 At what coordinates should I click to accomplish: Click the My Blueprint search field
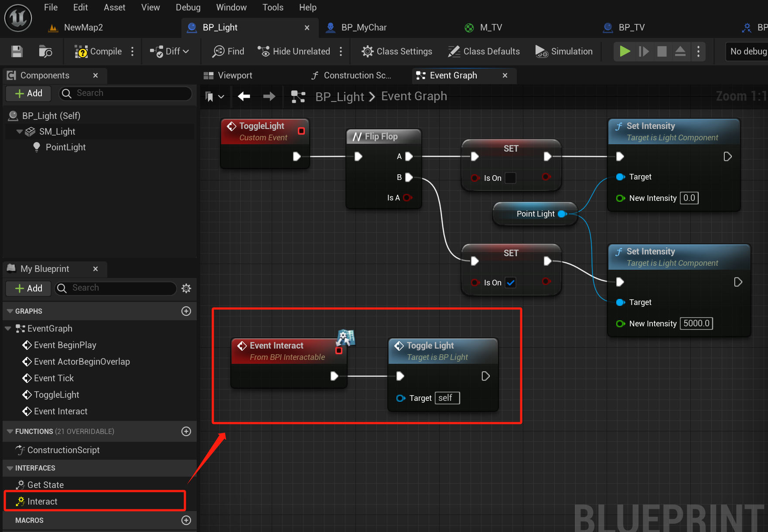pyautogui.click(x=116, y=288)
